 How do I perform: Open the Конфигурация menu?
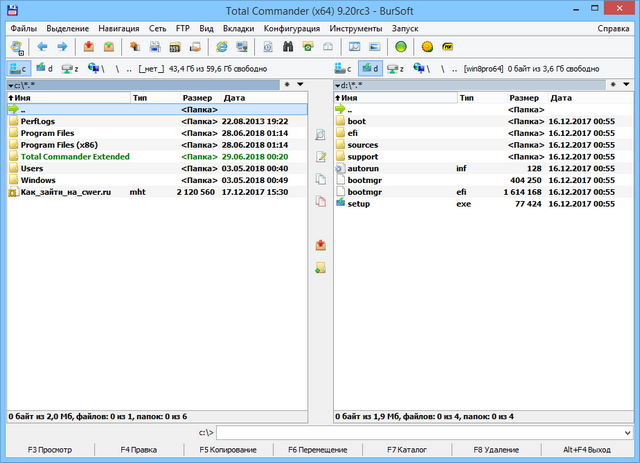[291, 28]
